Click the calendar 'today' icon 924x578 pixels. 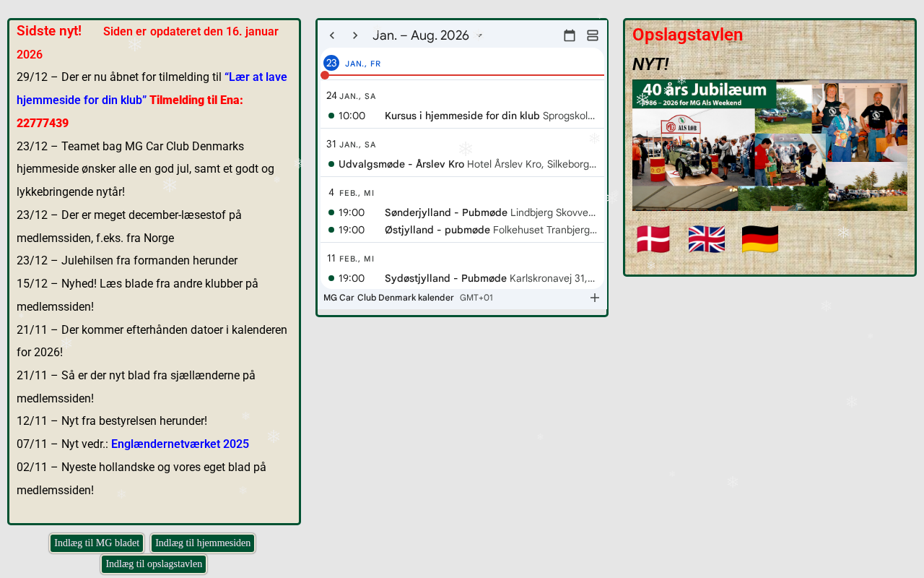(570, 35)
